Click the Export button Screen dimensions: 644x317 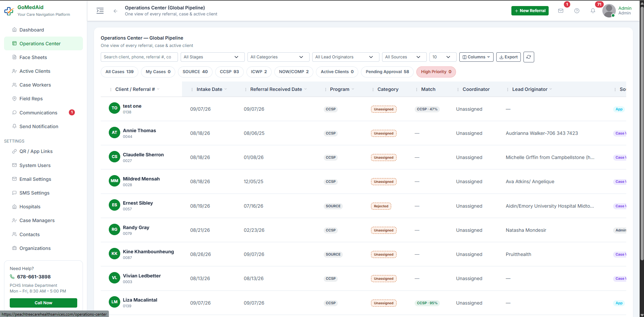[508, 57]
